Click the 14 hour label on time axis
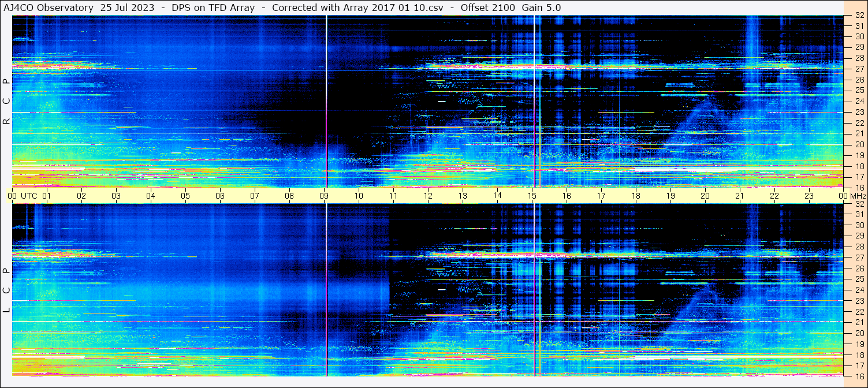Viewport: 868px width, 388px height. (497, 196)
